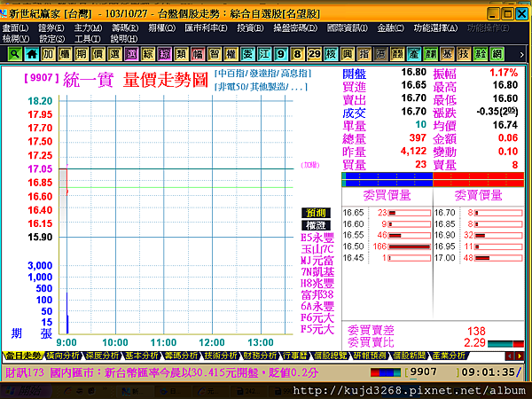Image resolution: width=532 pixels, height=399 pixels.
Task: Open the 期權(Q) menu
Action: click(x=162, y=28)
